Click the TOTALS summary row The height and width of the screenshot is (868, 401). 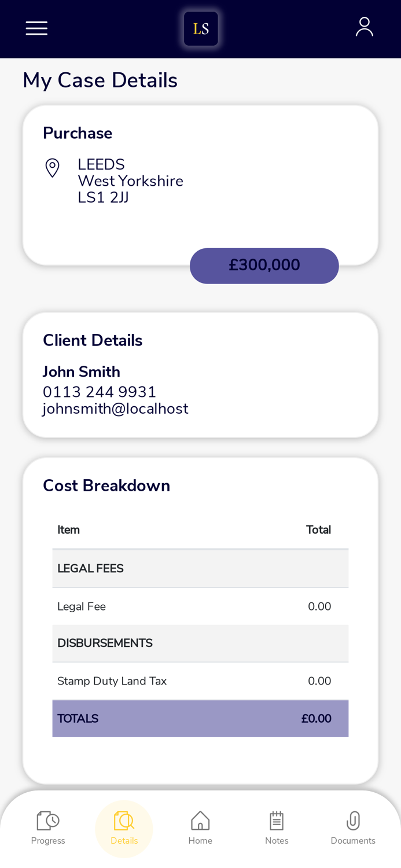click(200, 718)
